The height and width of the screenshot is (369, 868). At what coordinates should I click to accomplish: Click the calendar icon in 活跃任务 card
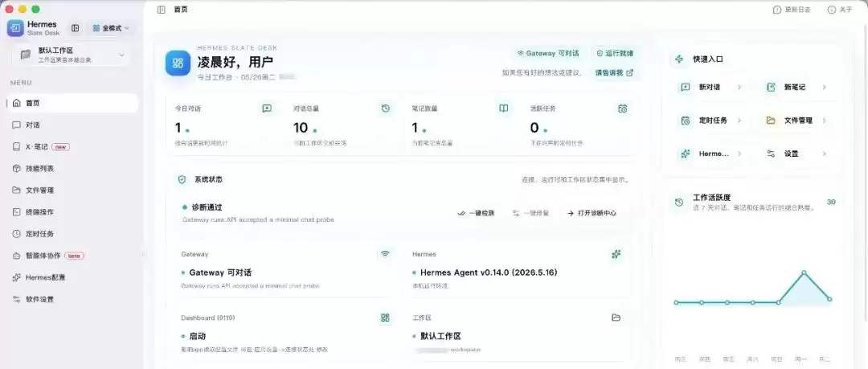pos(623,109)
